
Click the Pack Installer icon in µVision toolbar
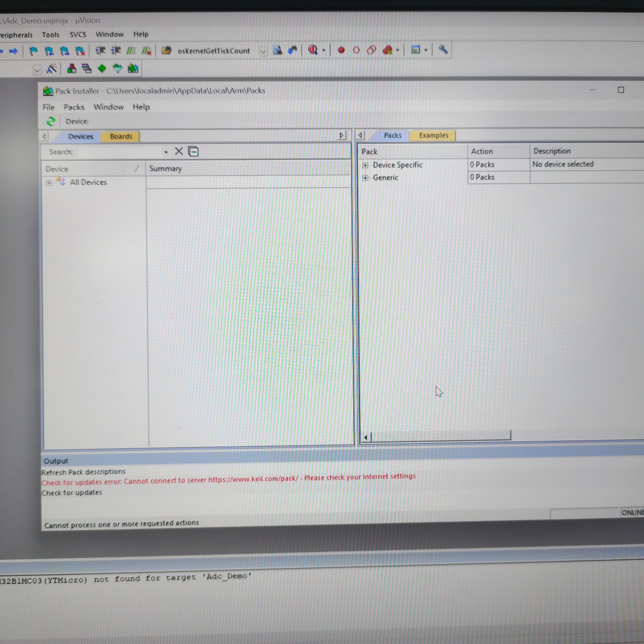(x=133, y=69)
